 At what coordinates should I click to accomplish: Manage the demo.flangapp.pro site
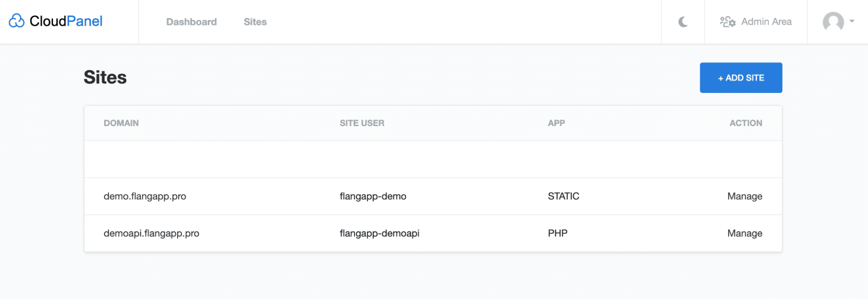[x=744, y=196]
